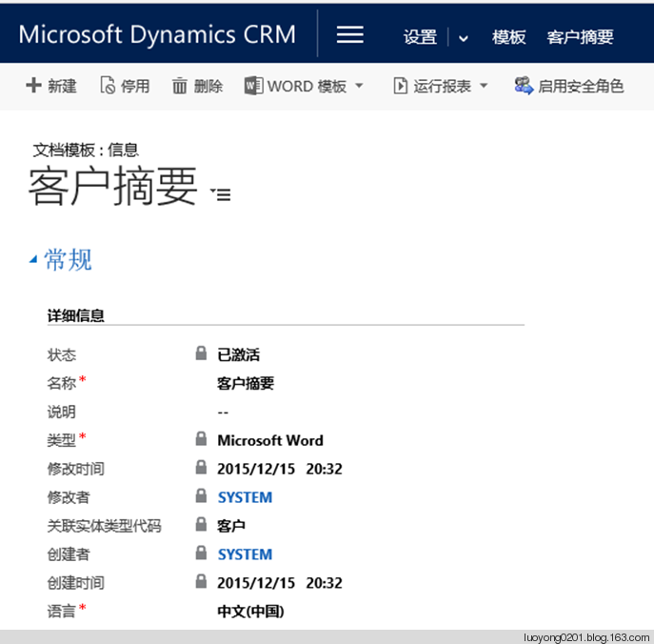
Task: Click the 名称 field label
Action: tap(61, 383)
